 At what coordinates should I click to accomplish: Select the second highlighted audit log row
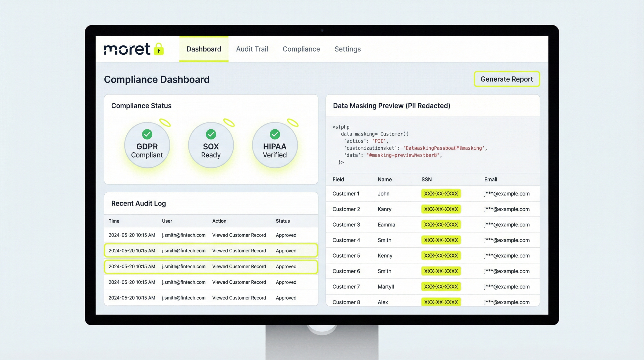pos(211,267)
